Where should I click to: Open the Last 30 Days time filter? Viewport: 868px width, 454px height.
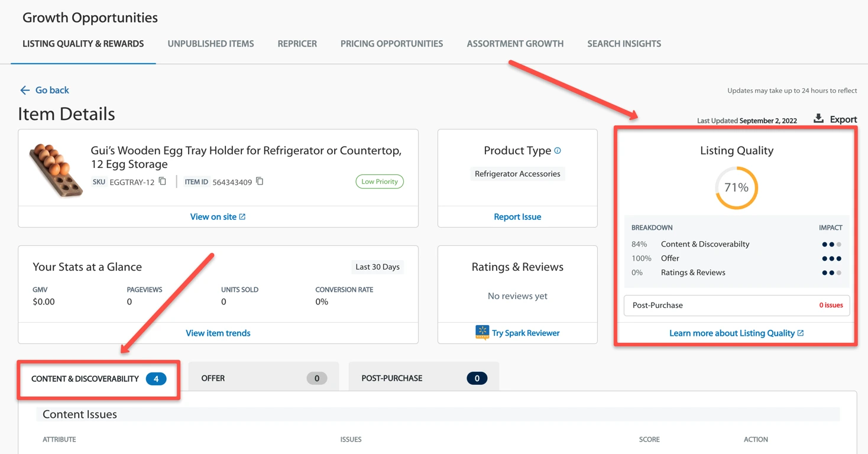tap(377, 267)
